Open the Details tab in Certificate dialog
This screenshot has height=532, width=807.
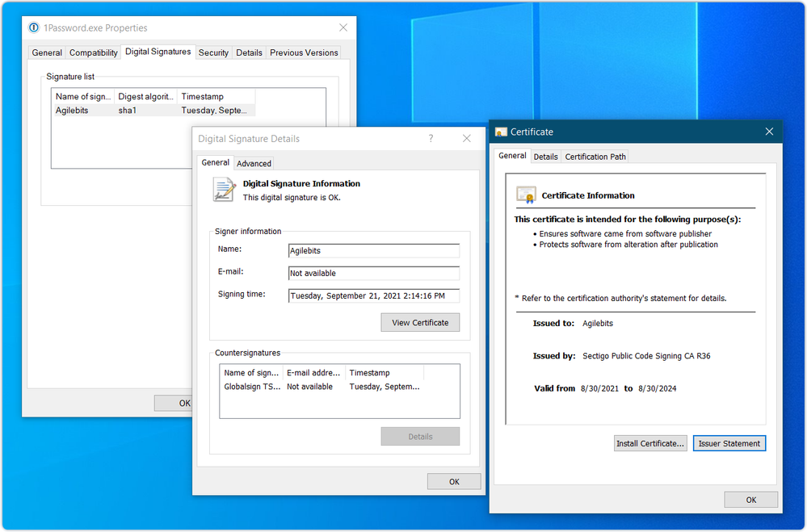tap(545, 157)
